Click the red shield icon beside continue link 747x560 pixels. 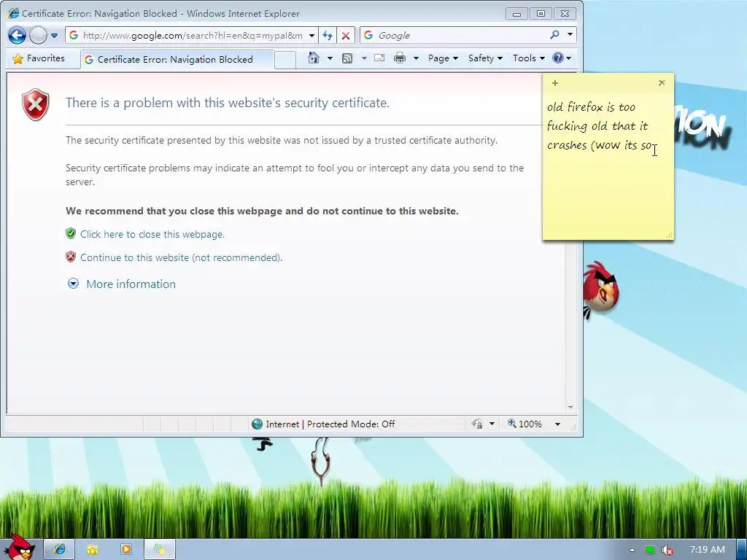[x=71, y=257]
